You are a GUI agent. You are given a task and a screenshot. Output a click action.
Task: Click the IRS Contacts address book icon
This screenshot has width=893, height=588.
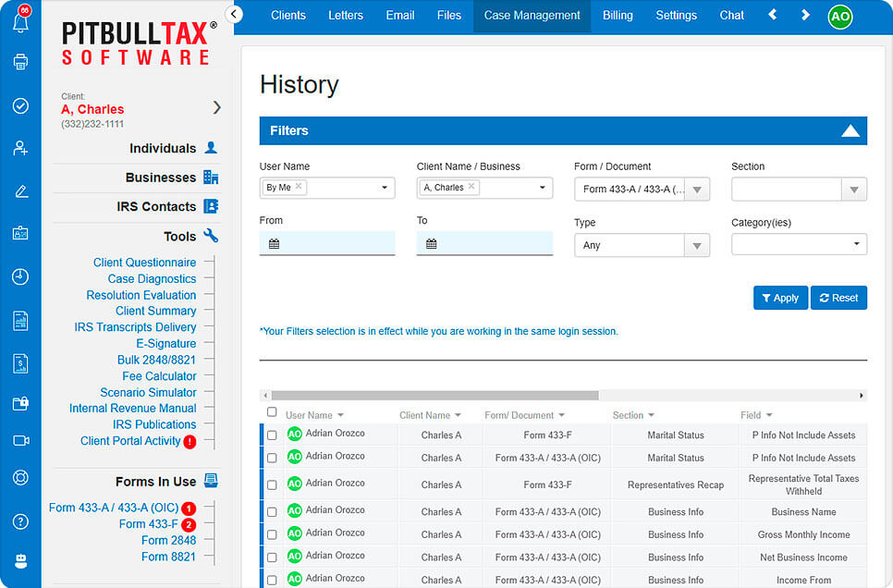211,206
